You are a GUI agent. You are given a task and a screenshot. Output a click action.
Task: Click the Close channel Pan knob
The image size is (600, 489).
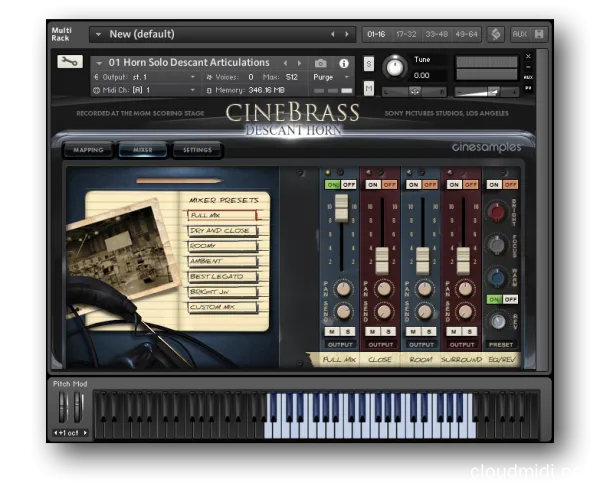pos(384,289)
